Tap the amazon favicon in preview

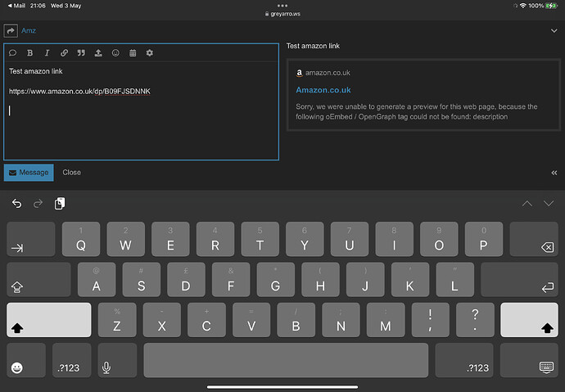coord(299,73)
